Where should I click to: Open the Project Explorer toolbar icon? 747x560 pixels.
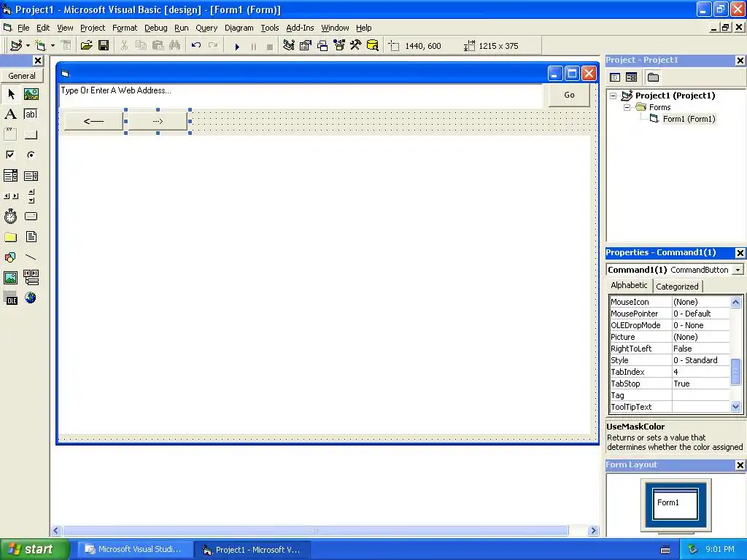coord(288,46)
